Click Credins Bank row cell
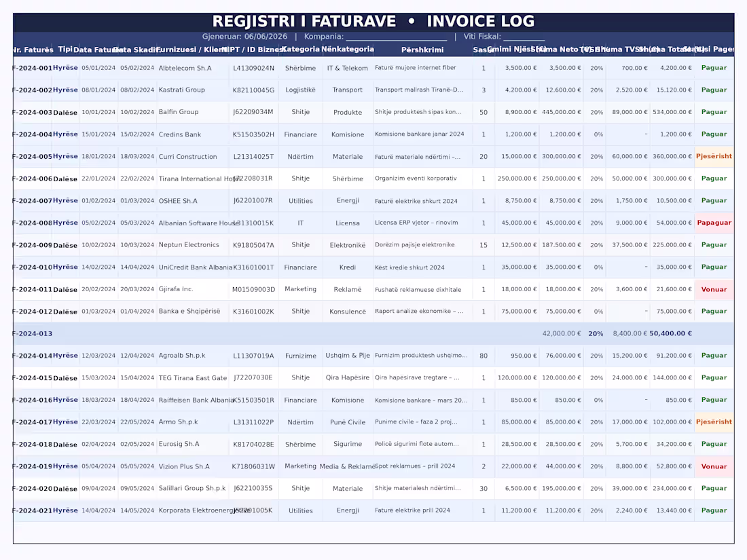 point(180,134)
